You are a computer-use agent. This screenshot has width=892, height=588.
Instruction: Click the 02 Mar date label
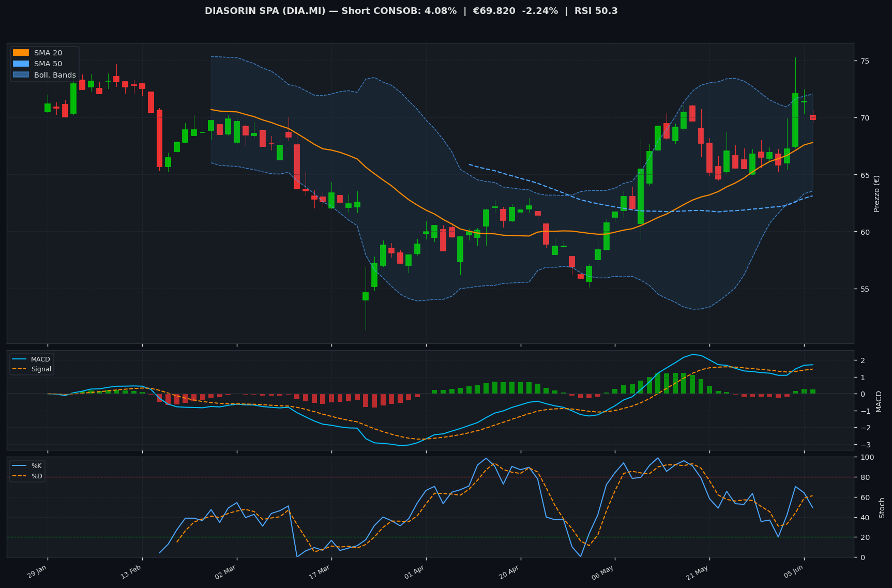(x=226, y=571)
